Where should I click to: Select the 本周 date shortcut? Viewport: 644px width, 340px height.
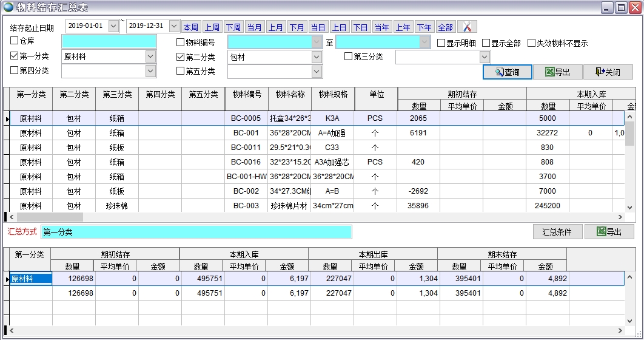190,27
